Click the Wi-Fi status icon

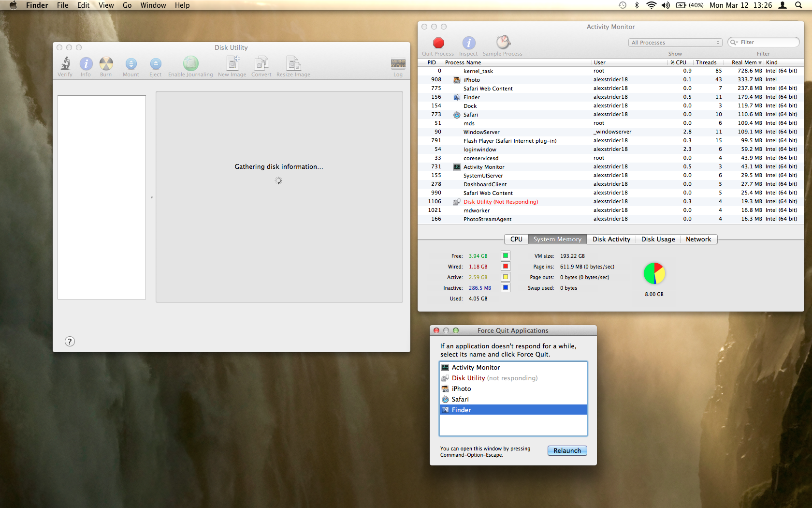(x=651, y=5)
